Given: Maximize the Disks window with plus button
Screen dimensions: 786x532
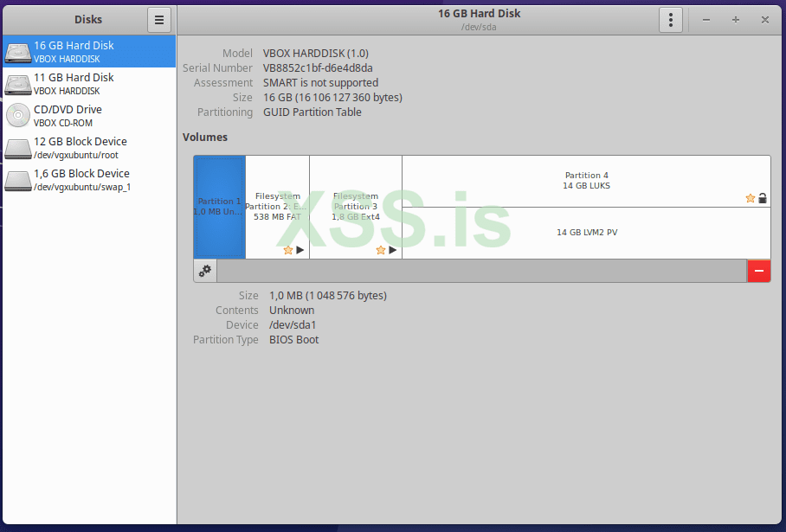Looking at the screenshot, I should (x=736, y=20).
